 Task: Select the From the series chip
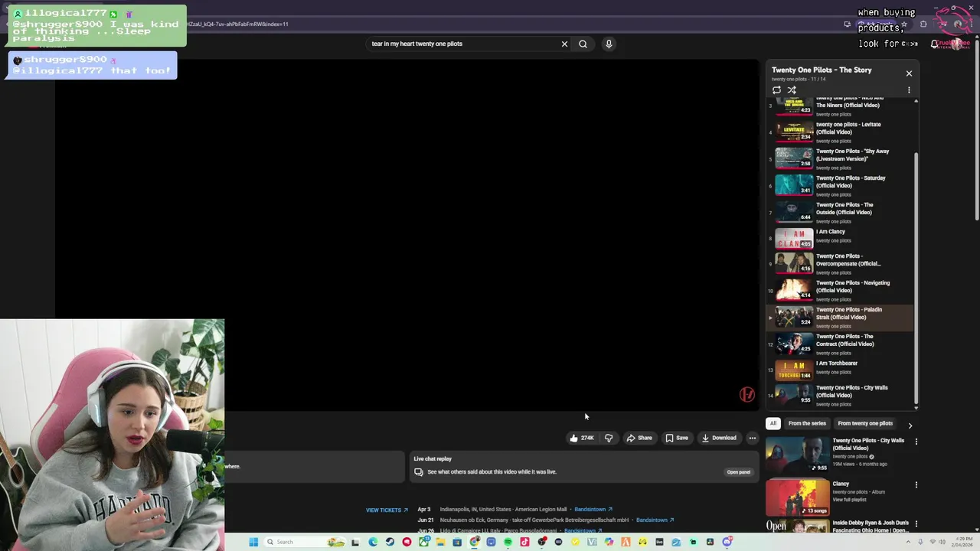(x=807, y=423)
